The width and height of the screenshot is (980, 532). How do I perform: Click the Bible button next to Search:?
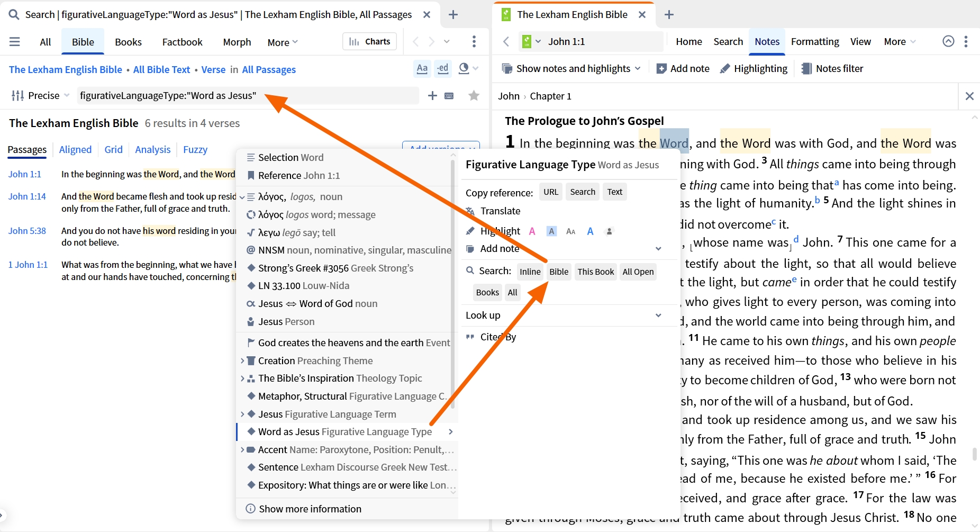pos(559,272)
